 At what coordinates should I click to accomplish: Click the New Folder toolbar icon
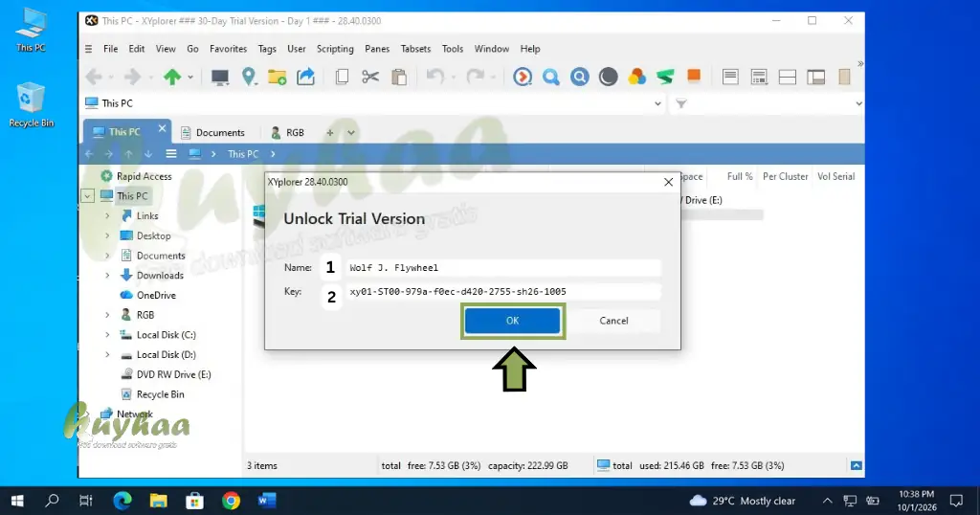[x=277, y=77]
